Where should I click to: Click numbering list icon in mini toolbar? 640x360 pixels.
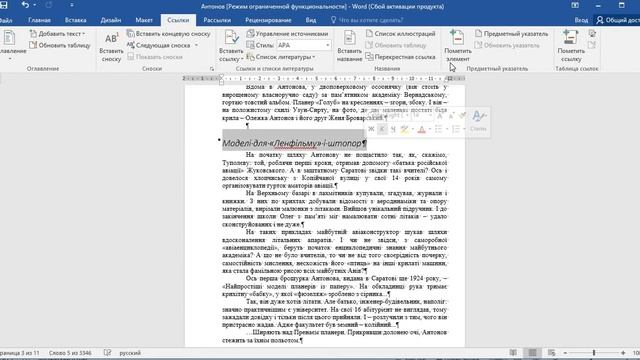click(x=456, y=129)
